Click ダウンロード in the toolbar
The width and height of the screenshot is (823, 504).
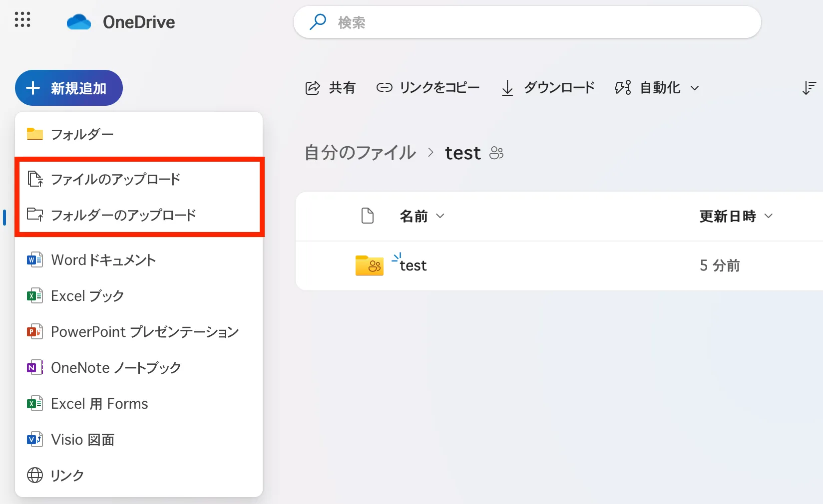pos(548,88)
